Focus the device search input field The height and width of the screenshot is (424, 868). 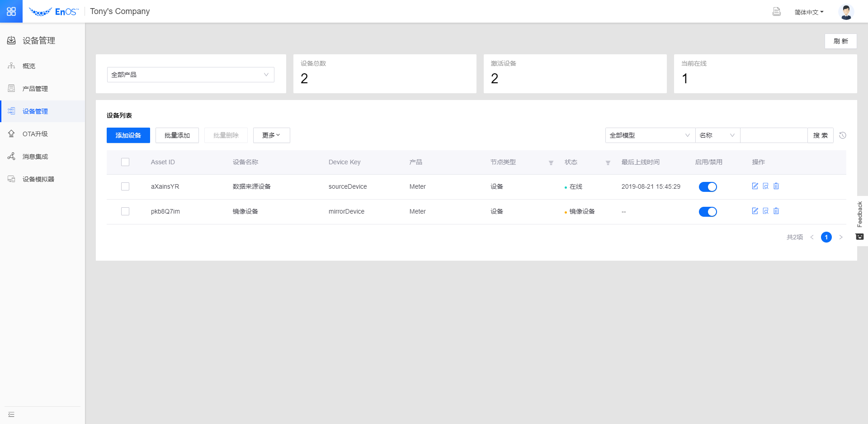coord(774,135)
